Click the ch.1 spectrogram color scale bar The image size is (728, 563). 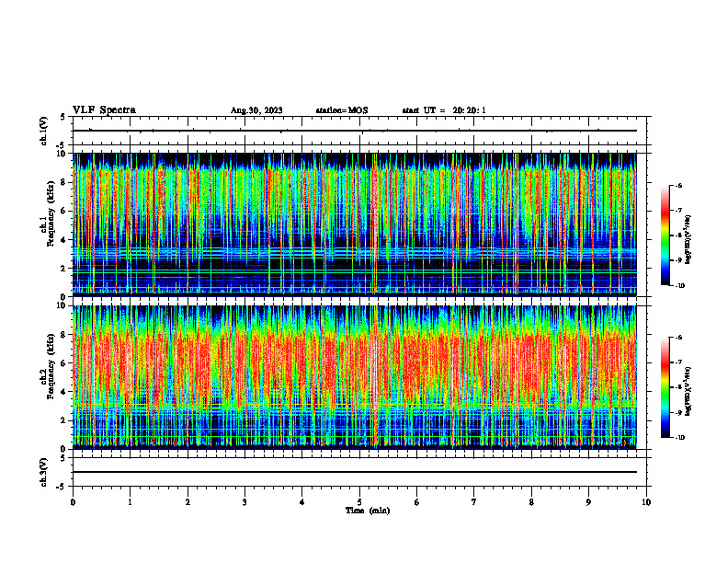665,236
